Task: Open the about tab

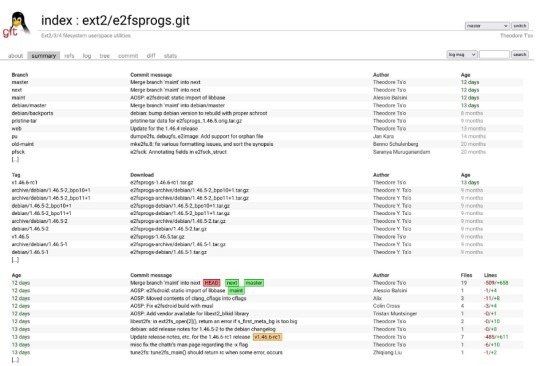Action: 15,56
